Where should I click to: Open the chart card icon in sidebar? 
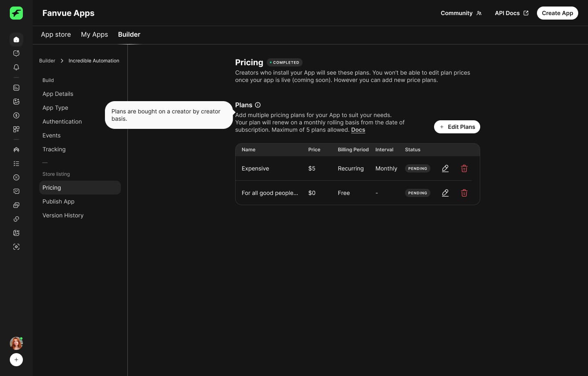pos(16,191)
